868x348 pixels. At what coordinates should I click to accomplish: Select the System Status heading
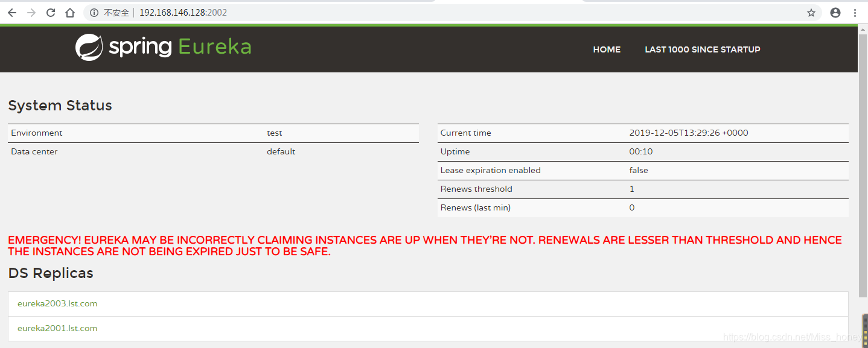[x=60, y=106]
